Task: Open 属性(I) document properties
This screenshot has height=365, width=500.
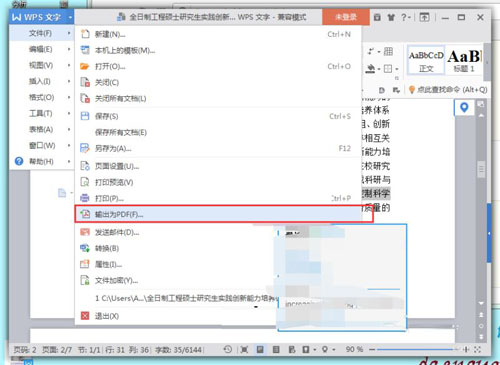Action: pos(176,264)
